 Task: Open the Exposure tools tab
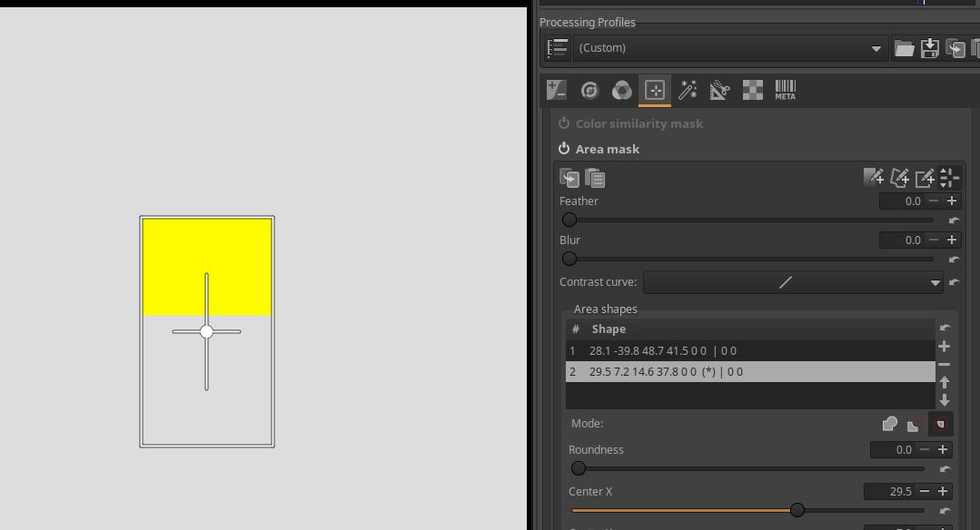[x=557, y=90]
